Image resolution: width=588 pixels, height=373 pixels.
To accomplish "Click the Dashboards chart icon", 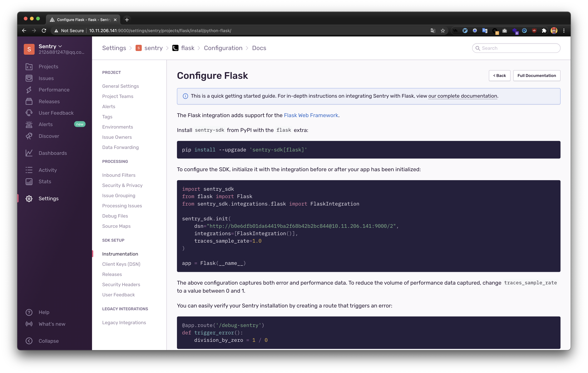I will (29, 153).
